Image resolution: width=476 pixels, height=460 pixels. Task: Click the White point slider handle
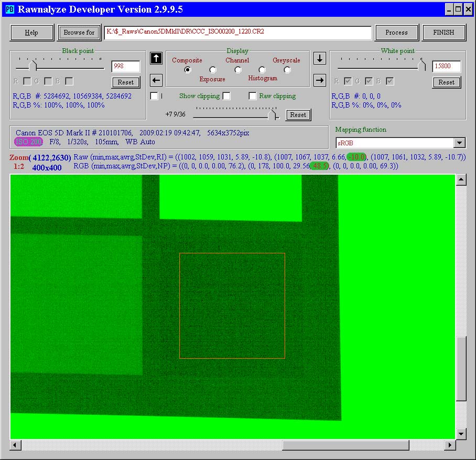pos(422,66)
